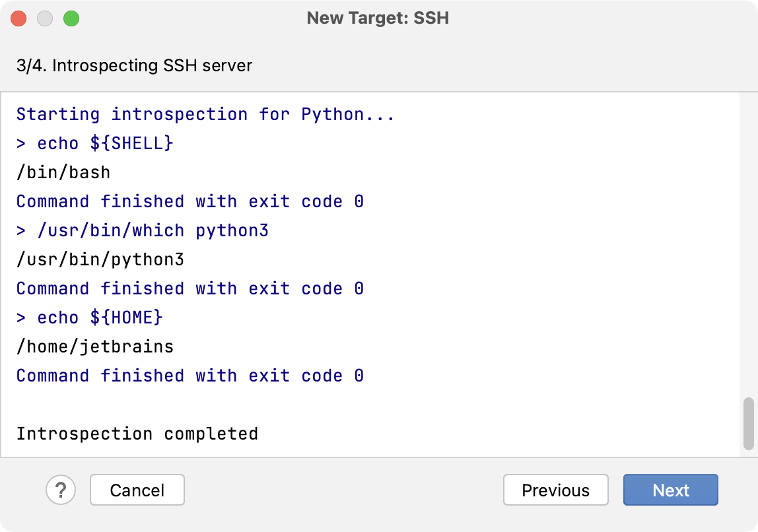The width and height of the screenshot is (758, 532).
Task: Click the green maximize traffic light
Action: [x=71, y=18]
